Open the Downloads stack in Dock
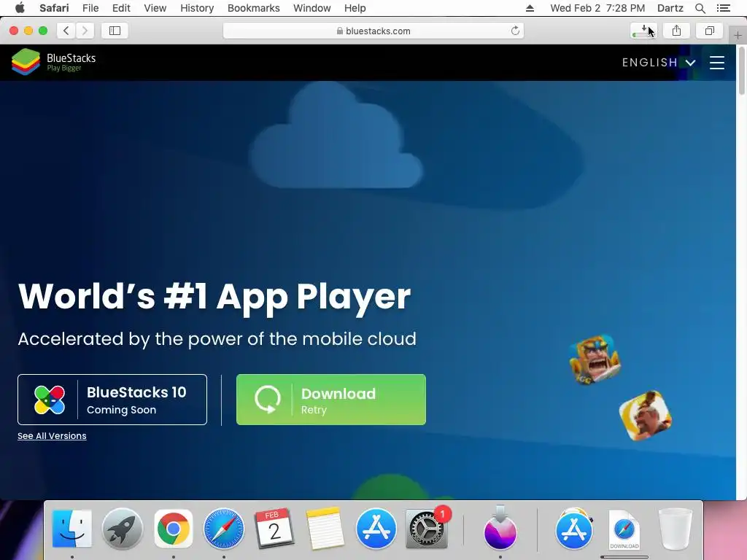The height and width of the screenshot is (560, 747). point(624,529)
